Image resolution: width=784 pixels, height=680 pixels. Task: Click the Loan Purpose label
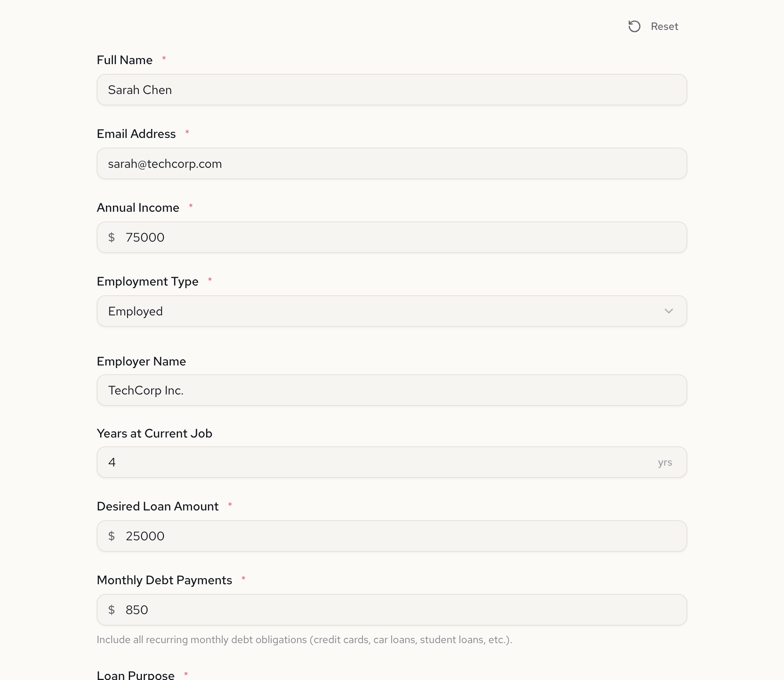click(135, 675)
